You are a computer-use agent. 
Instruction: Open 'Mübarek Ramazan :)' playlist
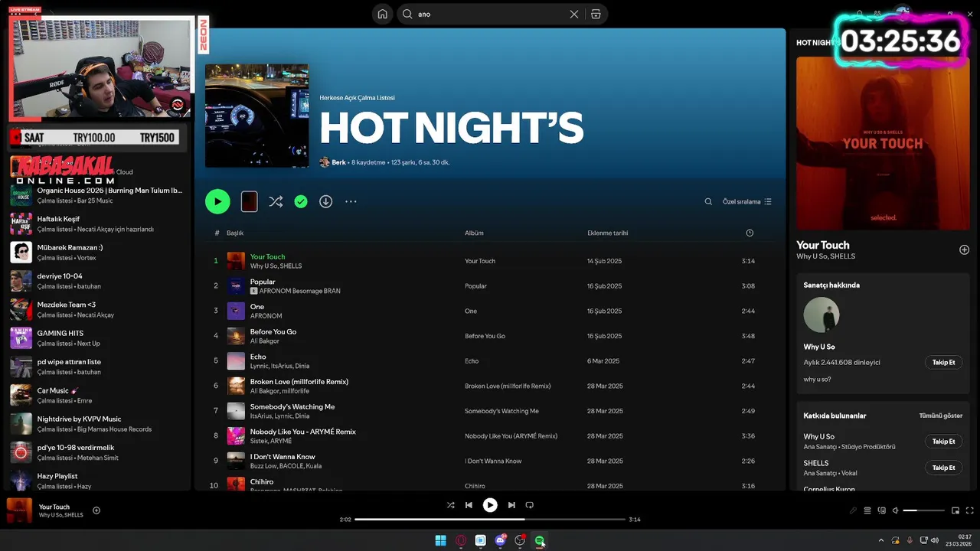coord(98,252)
